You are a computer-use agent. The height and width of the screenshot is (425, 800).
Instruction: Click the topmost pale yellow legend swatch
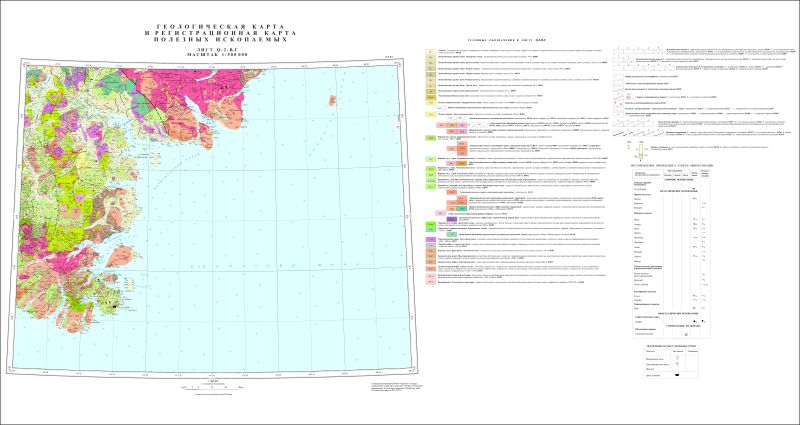430,49
